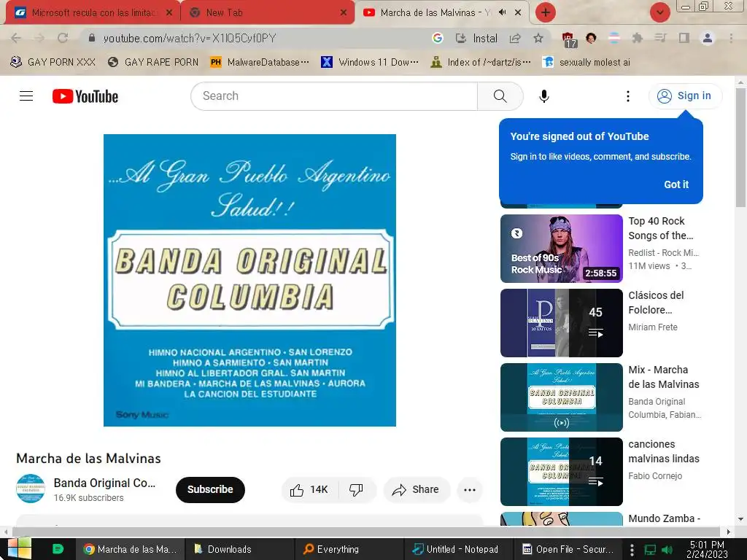Open Mix - Marcha de las Malvinas title

(x=664, y=377)
